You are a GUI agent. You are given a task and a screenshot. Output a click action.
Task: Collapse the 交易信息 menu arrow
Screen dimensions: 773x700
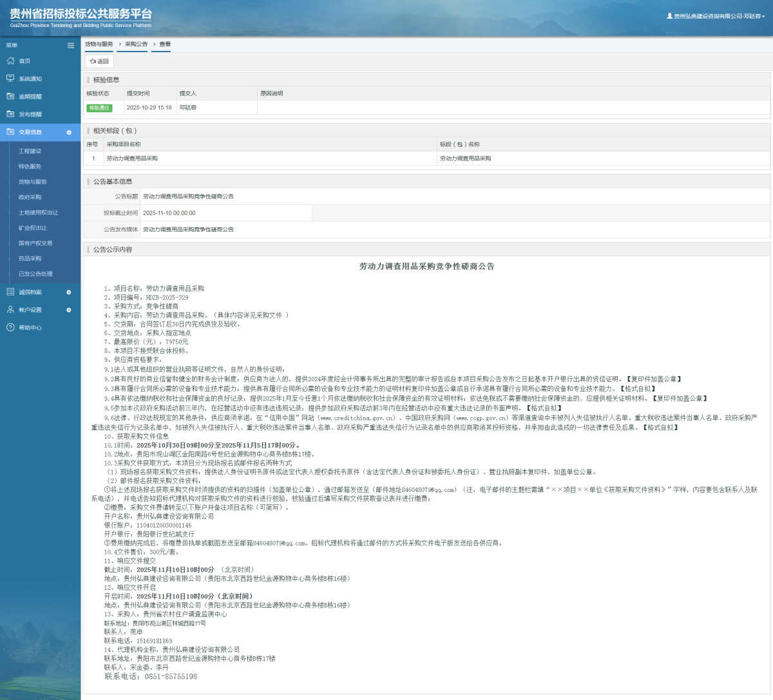tap(69, 133)
